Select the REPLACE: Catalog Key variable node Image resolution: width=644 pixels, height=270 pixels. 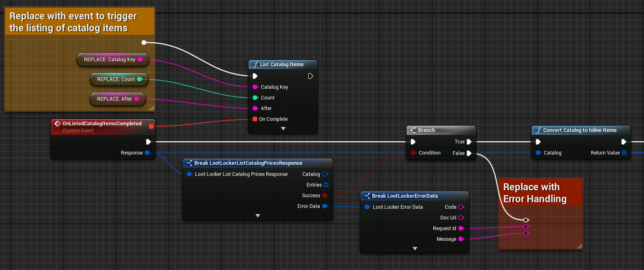click(x=109, y=60)
